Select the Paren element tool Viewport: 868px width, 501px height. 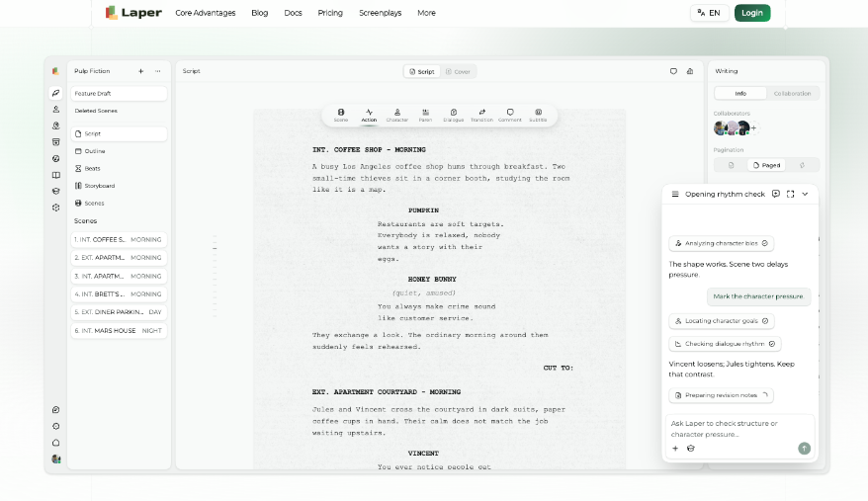[425, 116]
